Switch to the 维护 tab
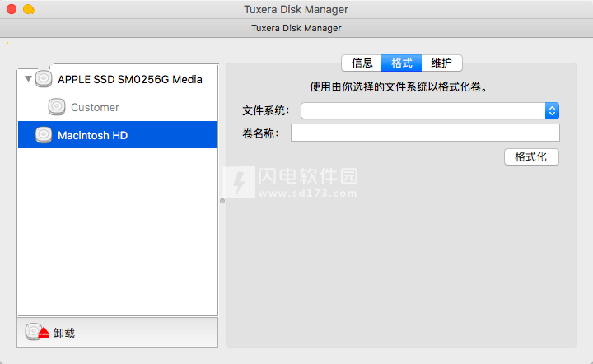The image size is (593, 364). [x=441, y=63]
